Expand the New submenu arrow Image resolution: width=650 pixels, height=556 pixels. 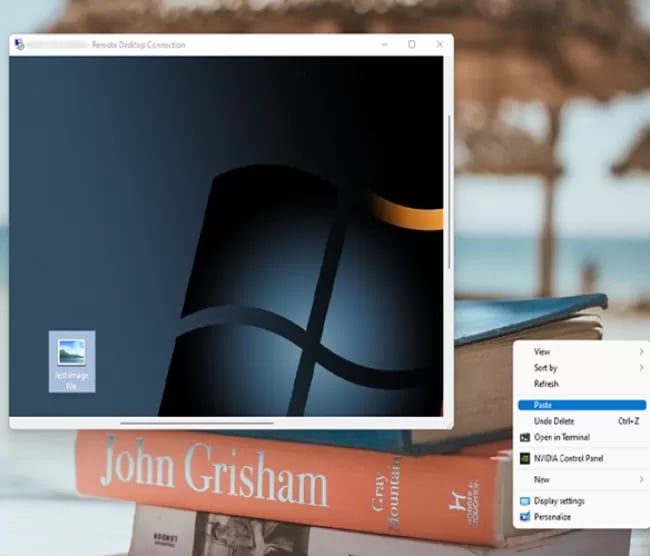[641, 479]
